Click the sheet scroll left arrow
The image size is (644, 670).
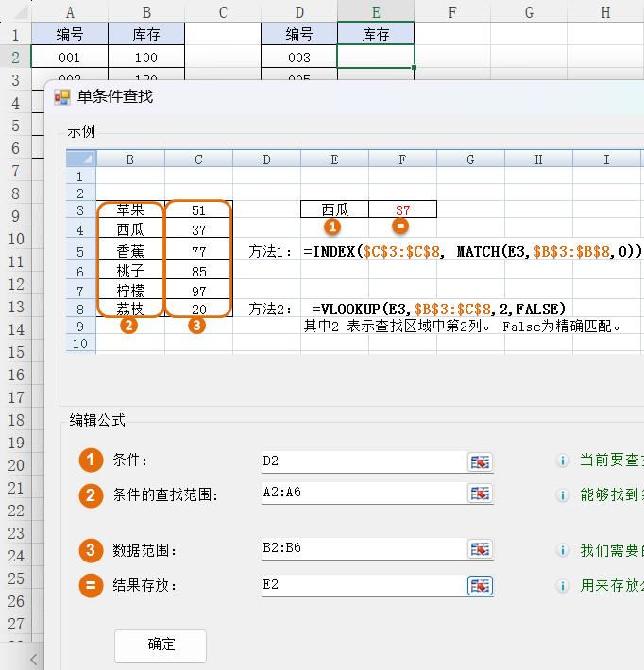[34, 659]
